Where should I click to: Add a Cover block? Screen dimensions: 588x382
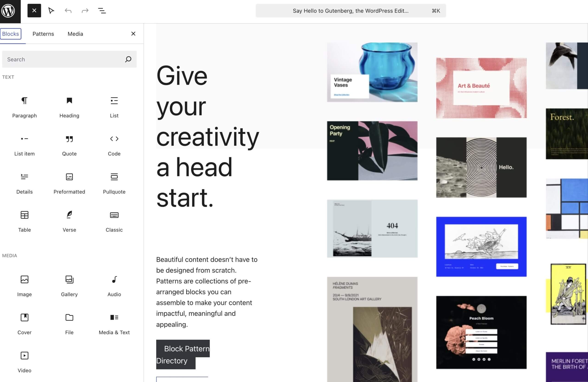point(24,324)
